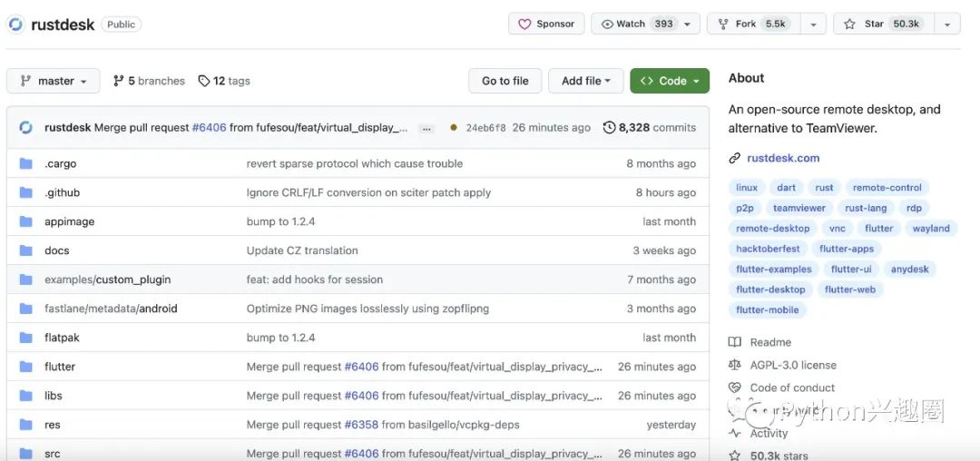Open the green Code dropdown button
The width and height of the screenshot is (980, 461).
coord(670,81)
